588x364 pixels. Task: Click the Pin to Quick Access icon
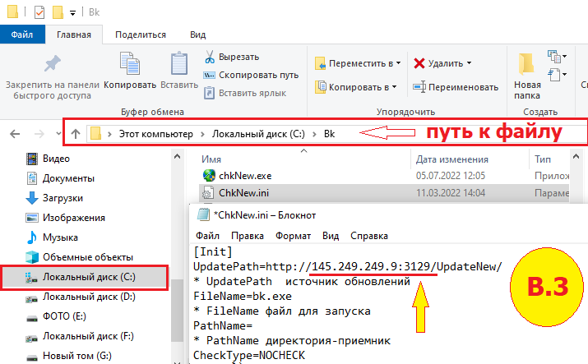click(x=52, y=64)
